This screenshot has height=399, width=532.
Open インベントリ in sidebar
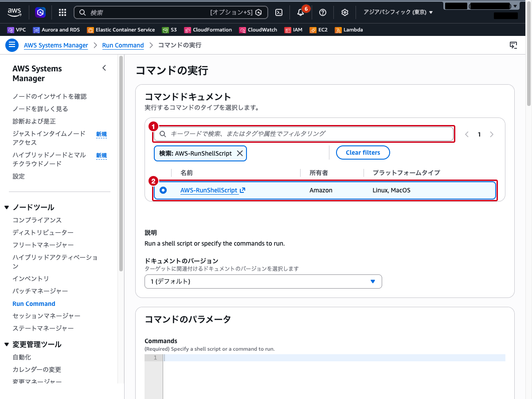(x=31, y=278)
